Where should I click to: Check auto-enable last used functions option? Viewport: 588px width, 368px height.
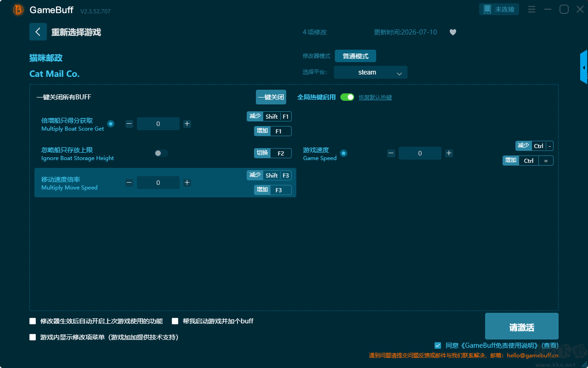(x=33, y=321)
